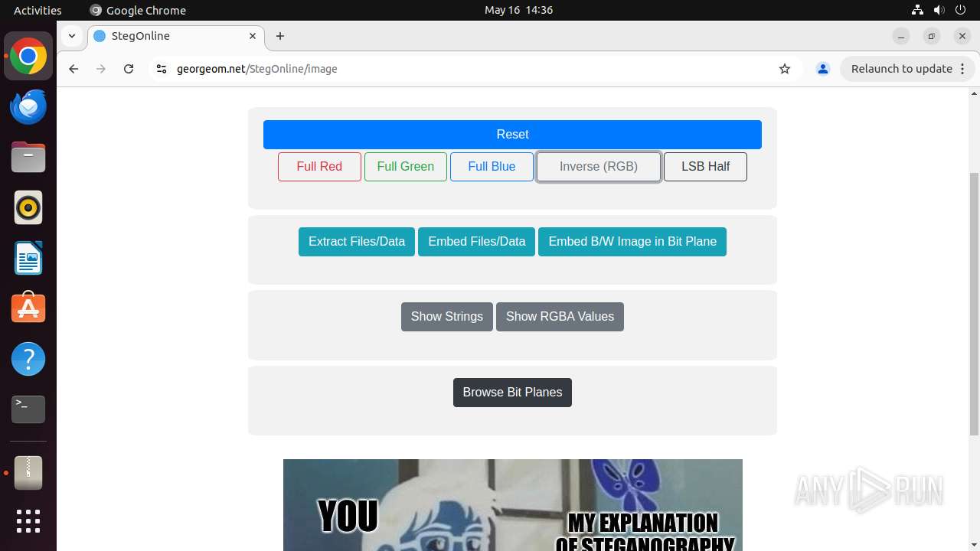Click Relaunch to update button
The image size is (980, 551).
[902, 69]
